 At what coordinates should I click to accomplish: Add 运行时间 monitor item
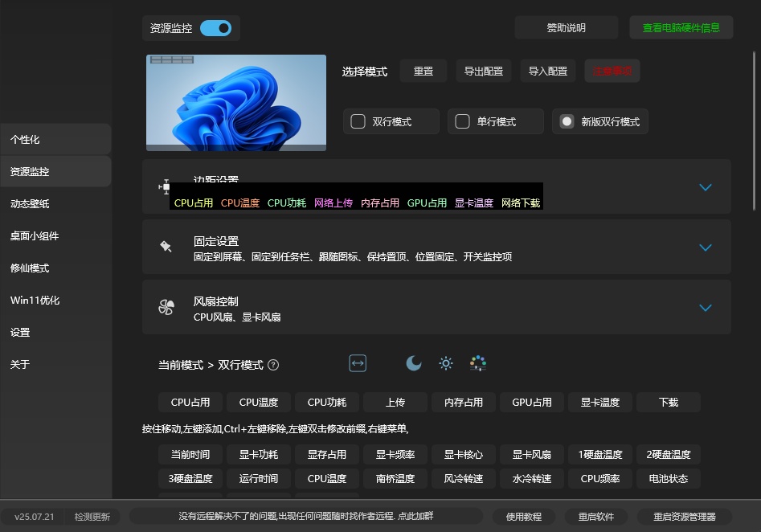[x=259, y=479]
